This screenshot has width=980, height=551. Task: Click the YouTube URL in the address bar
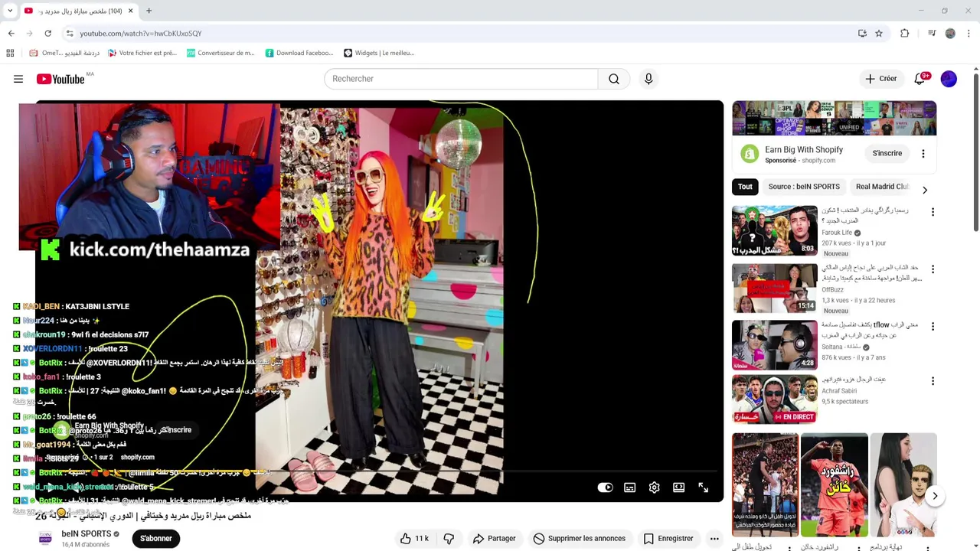click(141, 34)
